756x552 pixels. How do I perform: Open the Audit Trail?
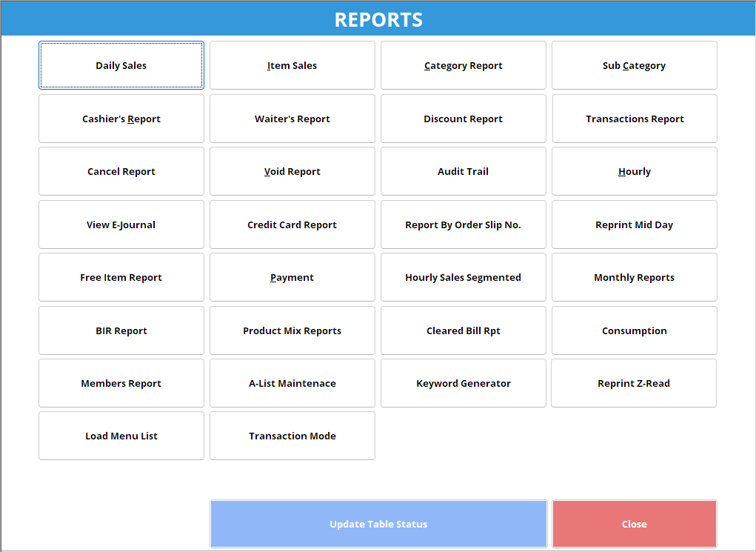[463, 171]
